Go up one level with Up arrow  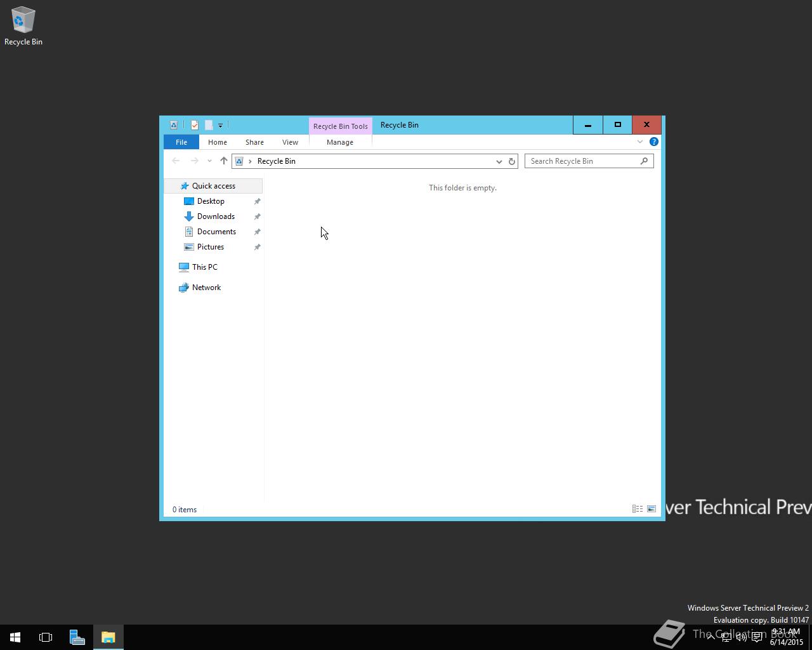(223, 161)
